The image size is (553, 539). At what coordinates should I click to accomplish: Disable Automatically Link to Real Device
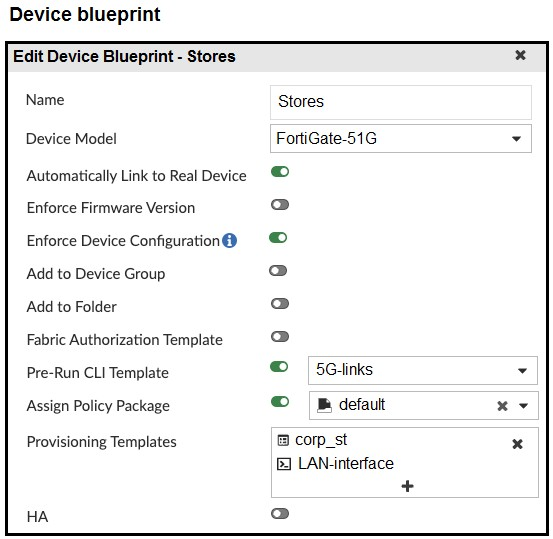click(x=280, y=172)
